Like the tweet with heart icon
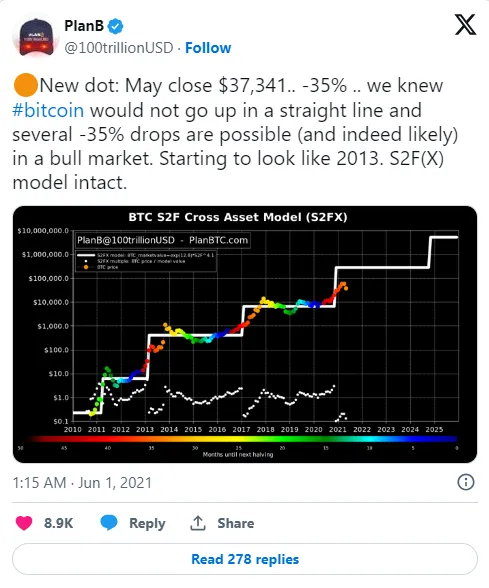 click(24, 523)
